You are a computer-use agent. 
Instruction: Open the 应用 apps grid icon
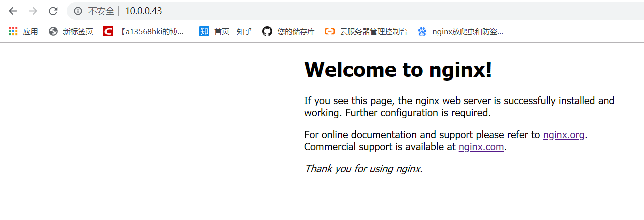[13, 31]
